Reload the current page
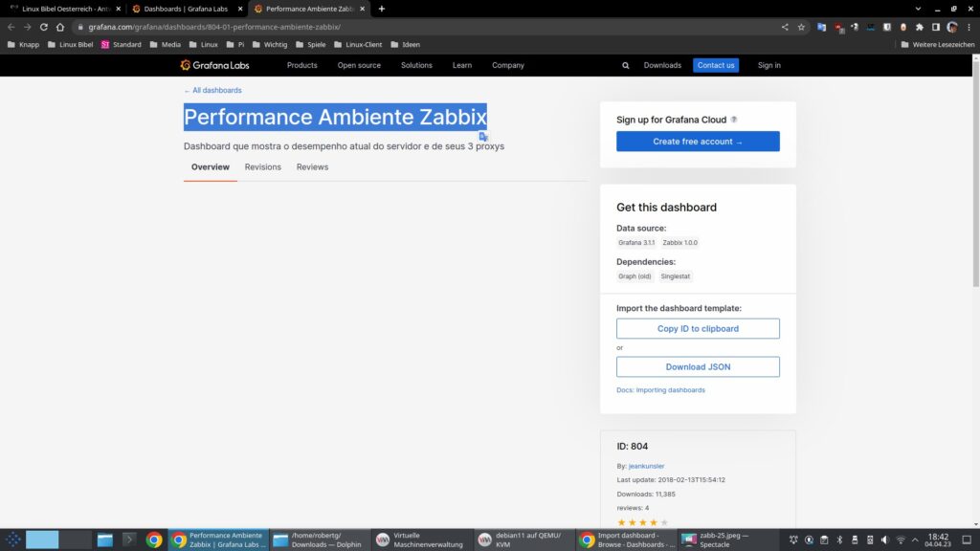Viewport: 980px width, 551px height. click(44, 27)
